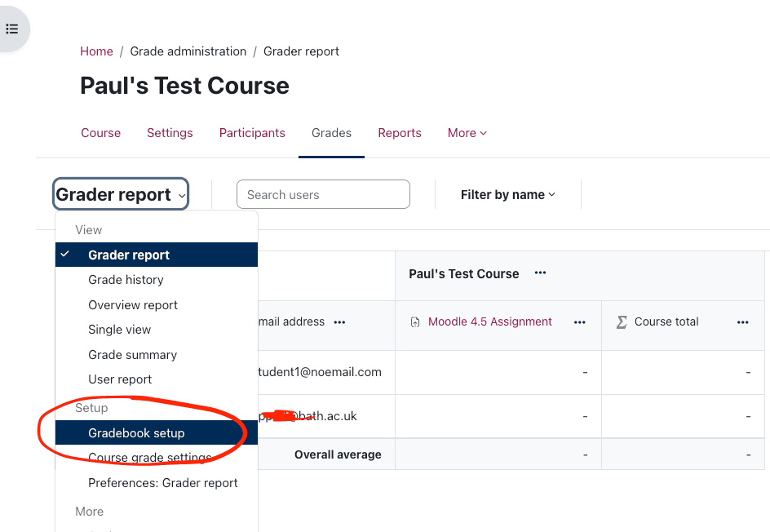Select Overview report menu entry

133,305
